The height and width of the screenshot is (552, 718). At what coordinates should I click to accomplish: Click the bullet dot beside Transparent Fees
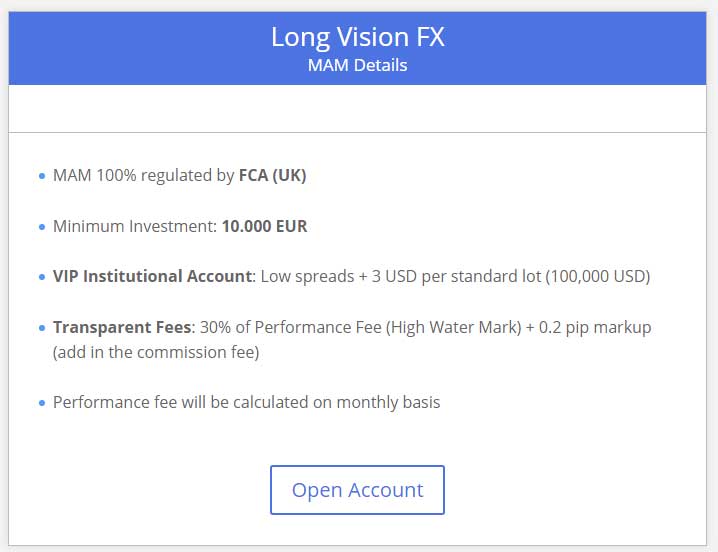point(42,328)
